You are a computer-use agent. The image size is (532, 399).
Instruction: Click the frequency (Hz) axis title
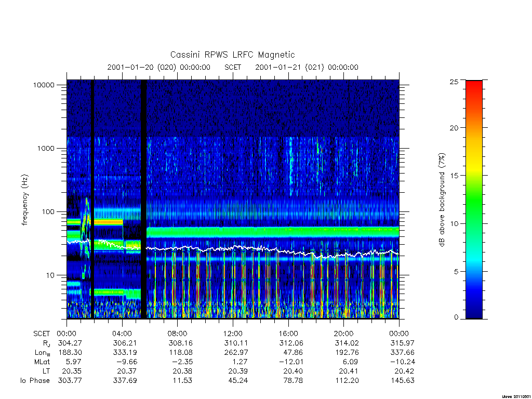[x=25, y=200]
